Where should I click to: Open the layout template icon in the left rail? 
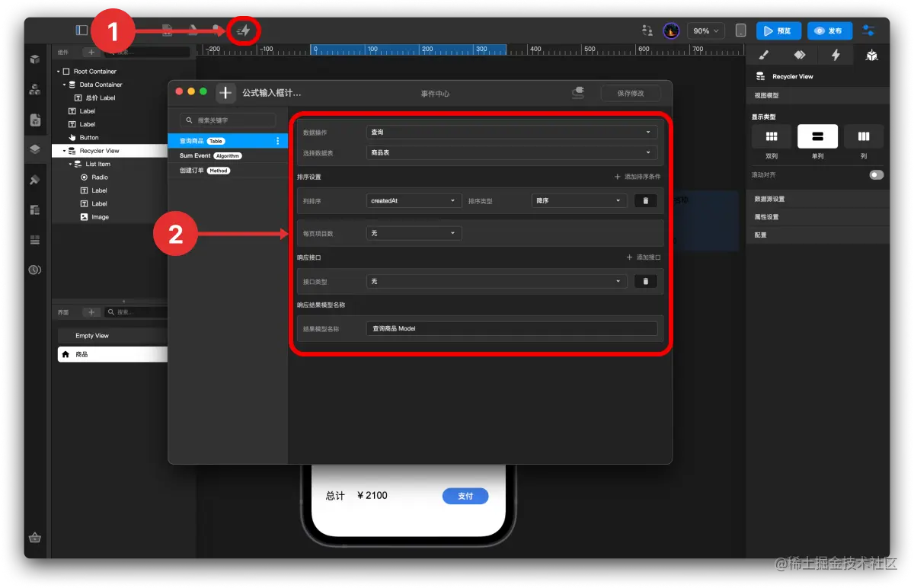34,209
